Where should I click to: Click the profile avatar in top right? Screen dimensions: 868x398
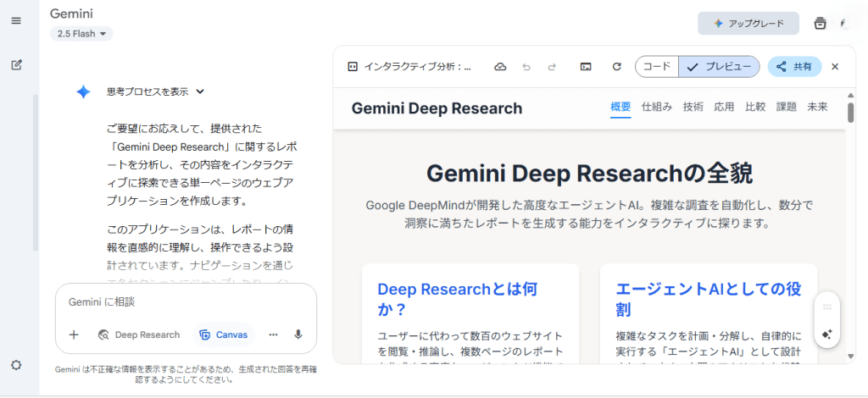(843, 23)
